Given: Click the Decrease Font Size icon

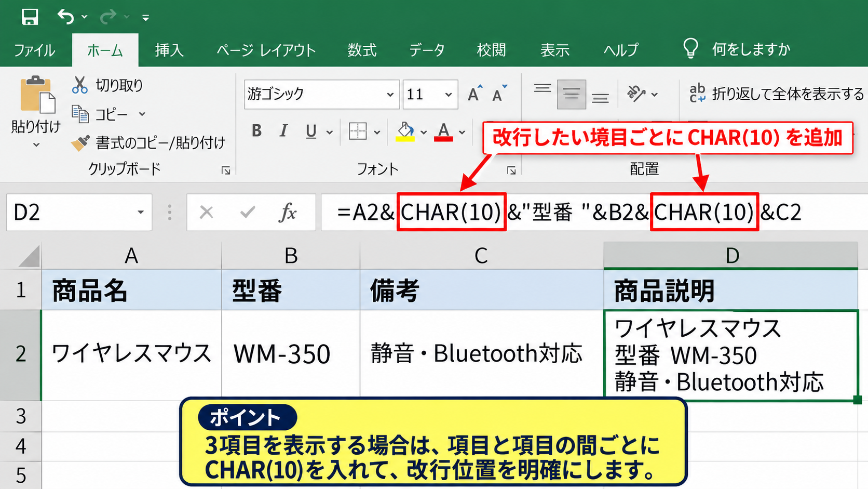Looking at the screenshot, I should tap(499, 94).
